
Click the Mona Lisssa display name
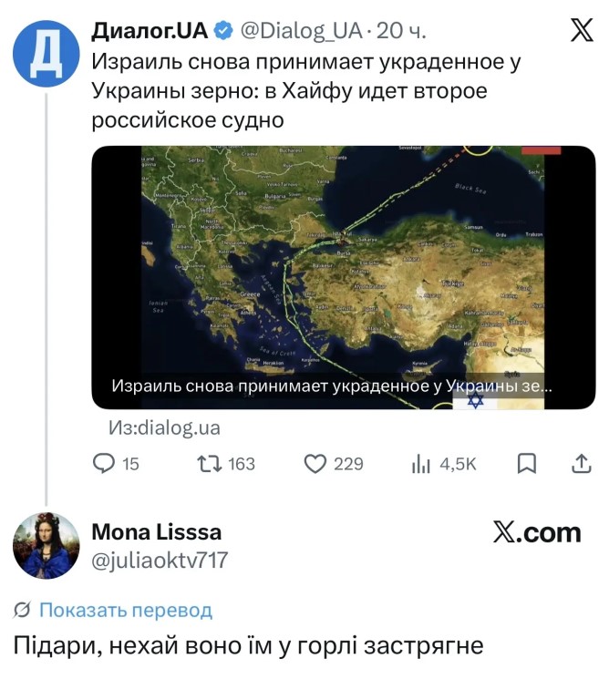[157, 532]
